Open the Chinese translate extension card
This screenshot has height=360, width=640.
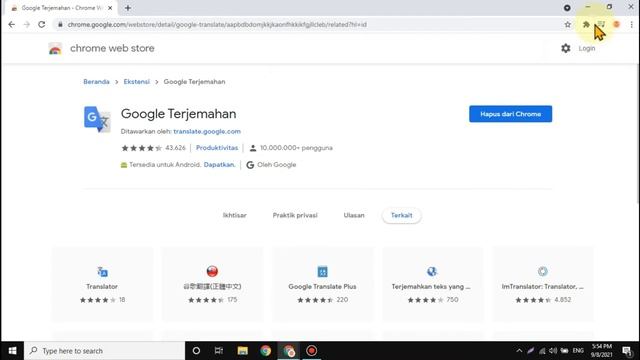tap(212, 284)
